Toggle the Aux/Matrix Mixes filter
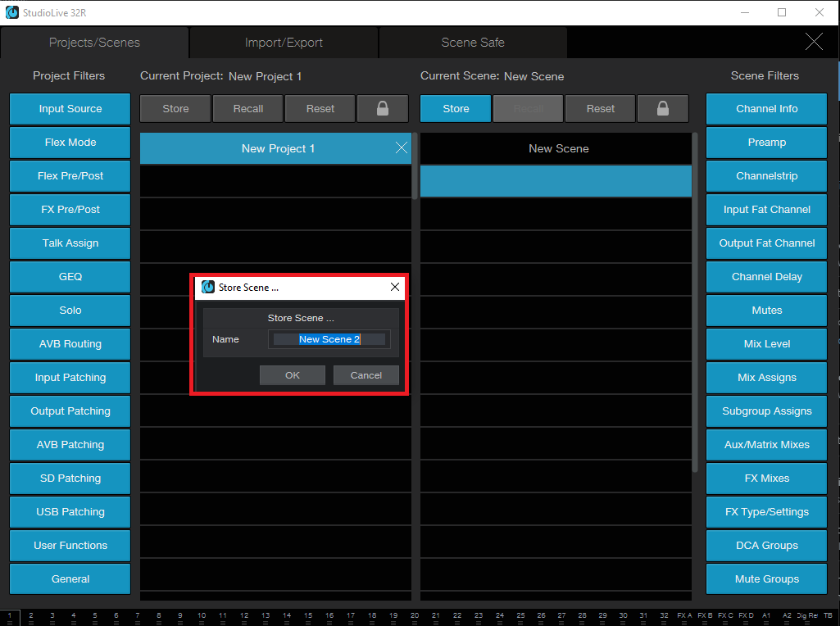Viewport: 840px width, 626px height. coord(766,445)
